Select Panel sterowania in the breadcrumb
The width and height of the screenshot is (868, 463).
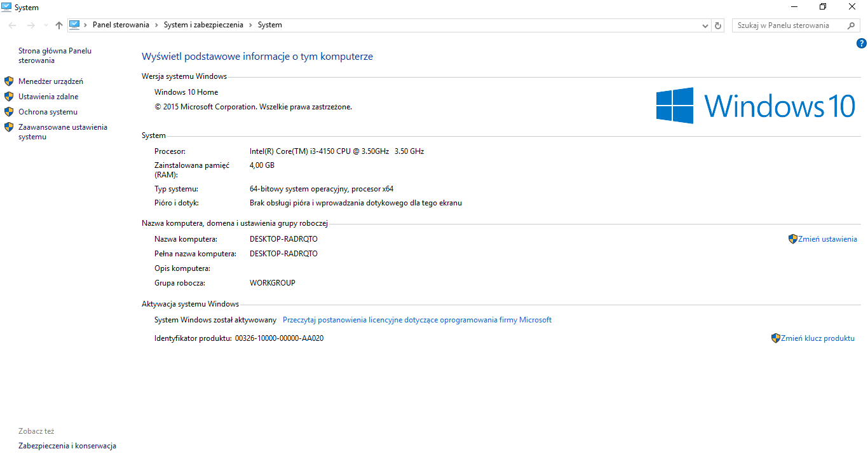[x=121, y=25]
